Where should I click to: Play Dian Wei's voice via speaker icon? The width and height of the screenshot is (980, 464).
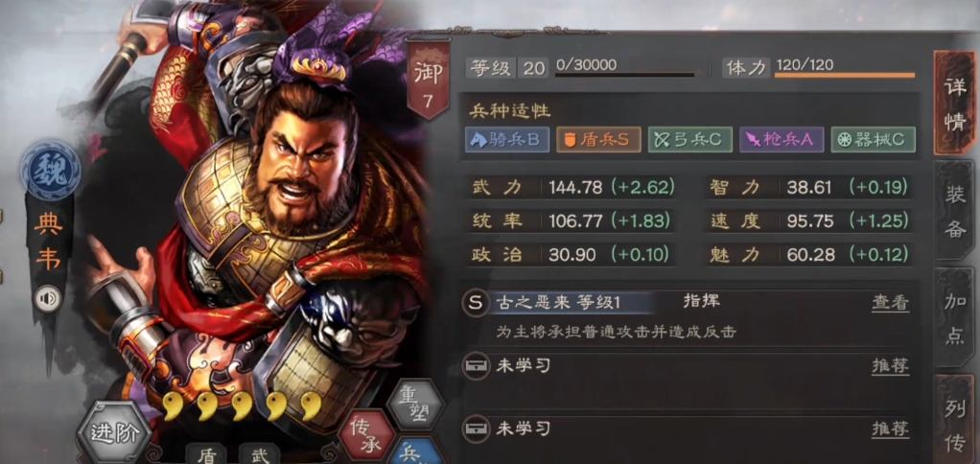click(x=48, y=298)
